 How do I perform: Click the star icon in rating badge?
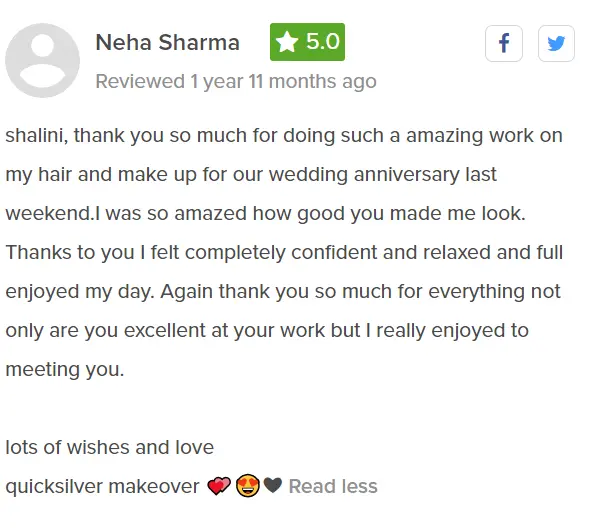pos(288,42)
